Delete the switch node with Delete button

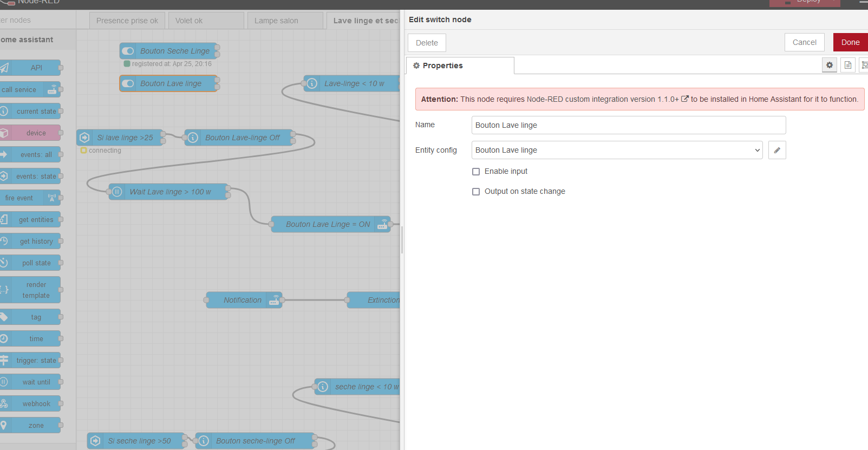(427, 43)
